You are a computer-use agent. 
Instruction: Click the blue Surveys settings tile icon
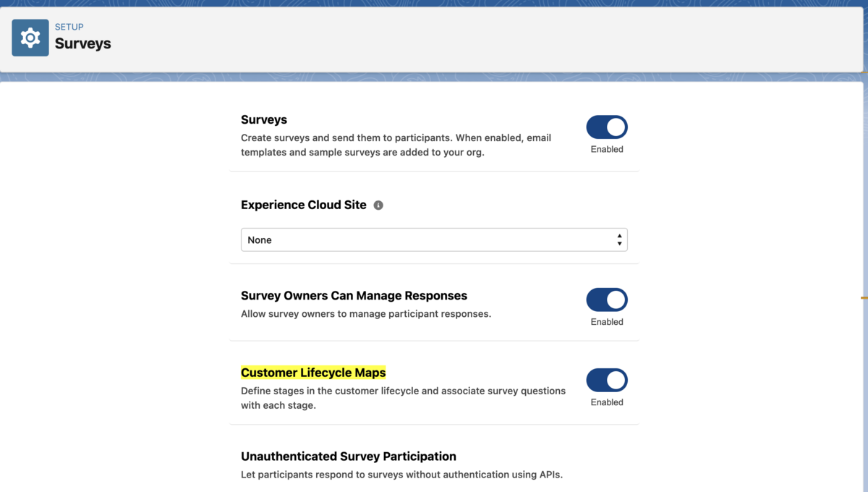(x=30, y=36)
